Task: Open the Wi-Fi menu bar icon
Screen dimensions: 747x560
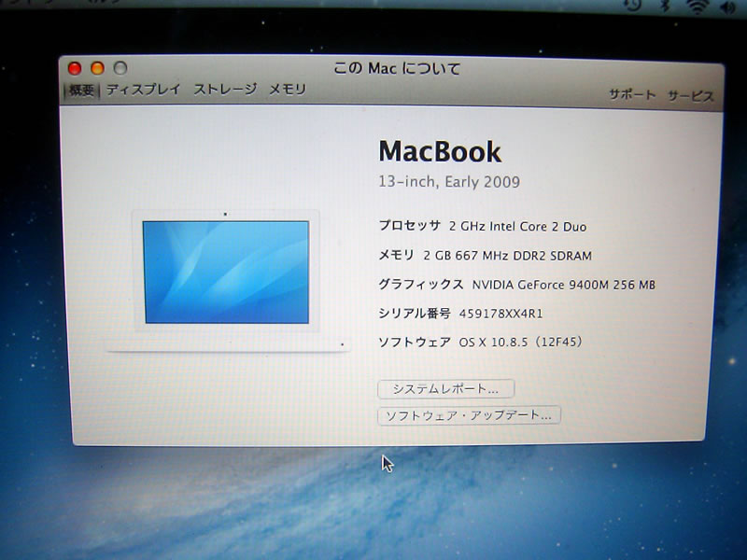Action: (x=697, y=7)
